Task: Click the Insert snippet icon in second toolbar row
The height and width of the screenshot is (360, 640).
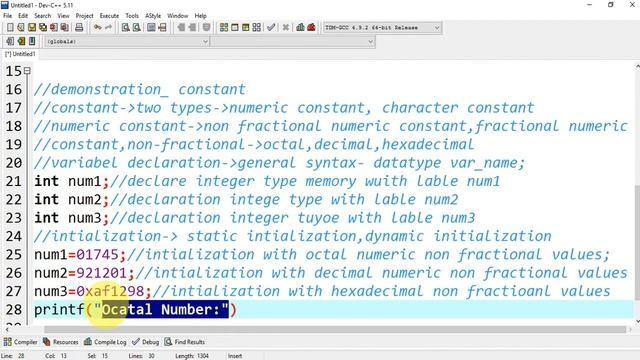Action: coord(10,41)
